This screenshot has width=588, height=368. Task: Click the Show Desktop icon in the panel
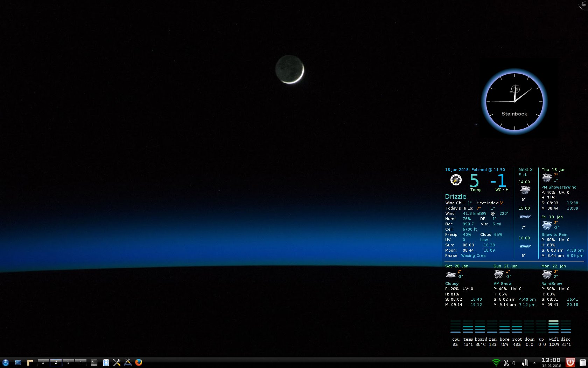(x=18, y=363)
